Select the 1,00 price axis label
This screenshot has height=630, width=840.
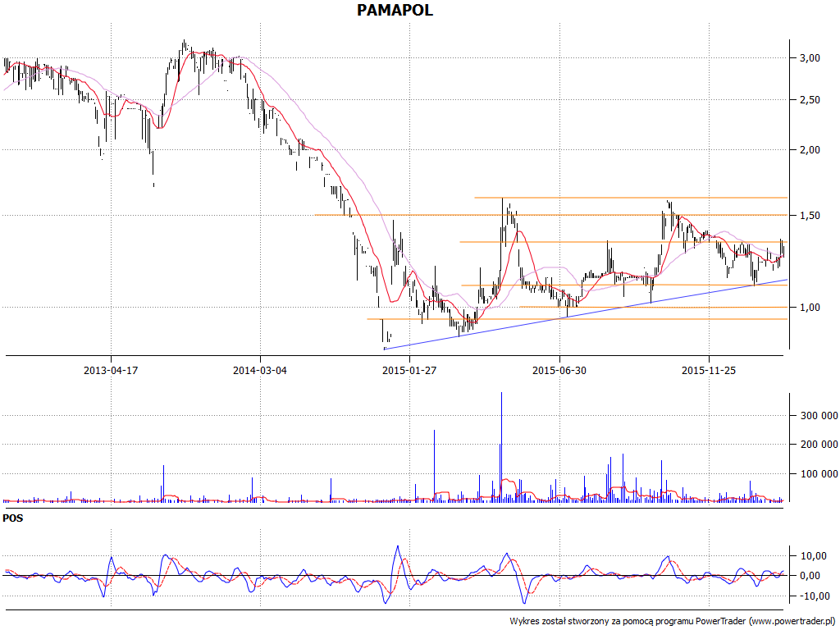[810, 308]
